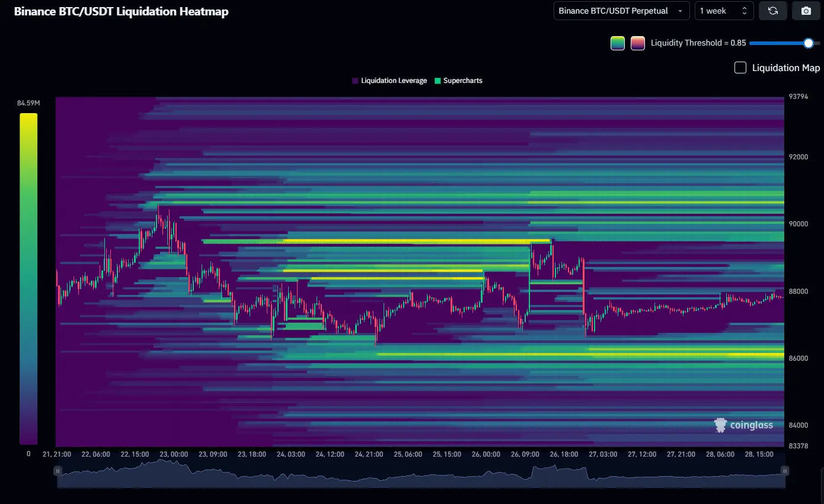Select the pink-purple color scheme swatch
Image resolution: width=824 pixels, height=504 pixels.
click(x=638, y=43)
